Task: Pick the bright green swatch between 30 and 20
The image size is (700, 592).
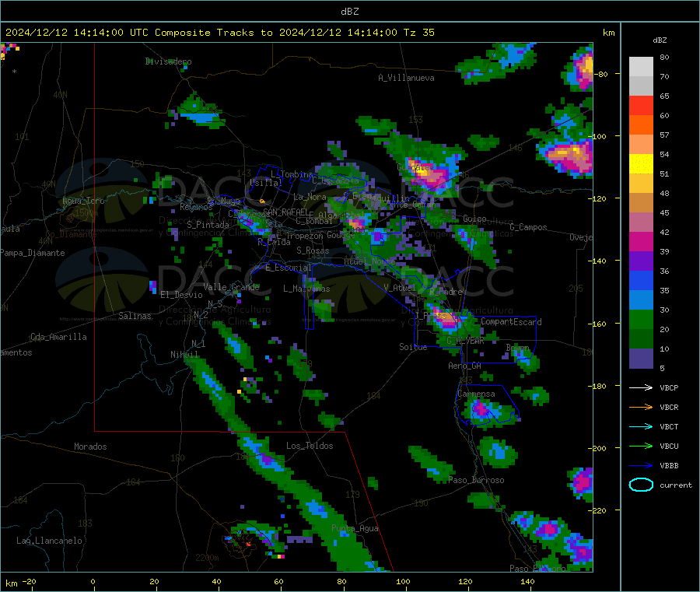Action: [x=641, y=319]
